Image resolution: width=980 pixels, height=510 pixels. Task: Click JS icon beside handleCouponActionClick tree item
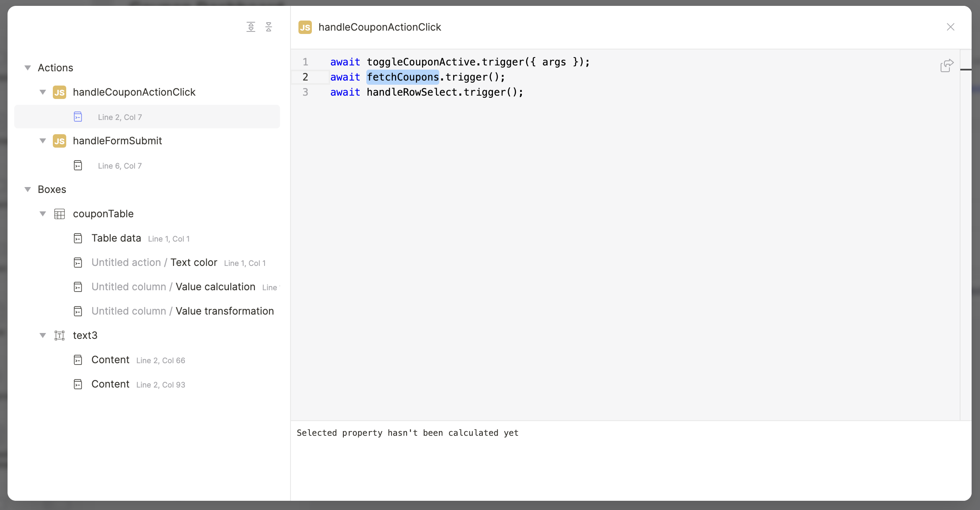click(x=60, y=92)
